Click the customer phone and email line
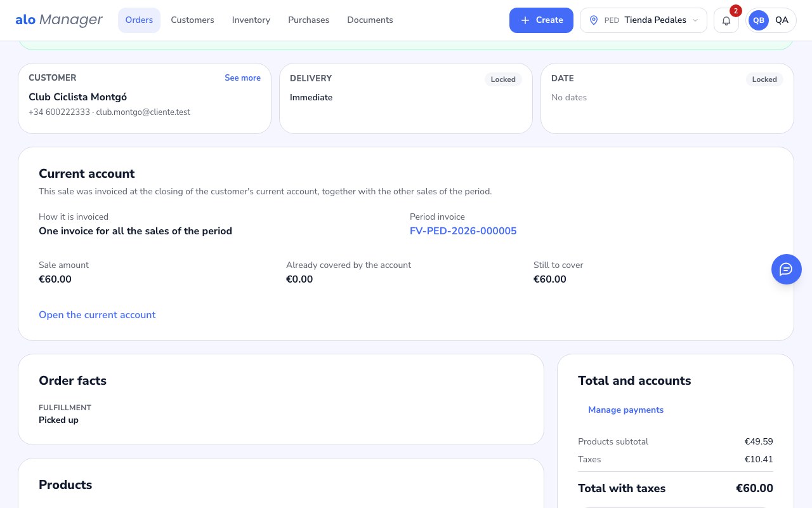This screenshot has width=812, height=508. click(109, 112)
